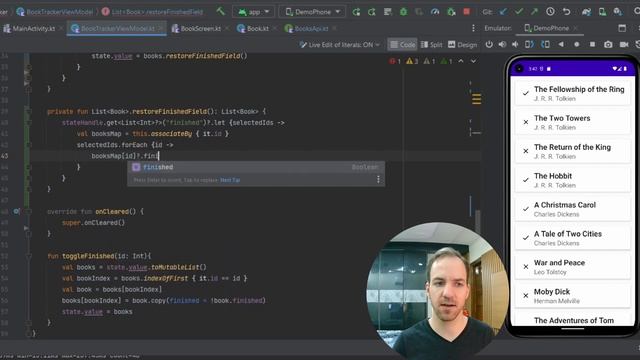Click the Attach Debugger to Android Process icon
Image resolution: width=640 pixels, height=360 pixels.
click(451, 12)
